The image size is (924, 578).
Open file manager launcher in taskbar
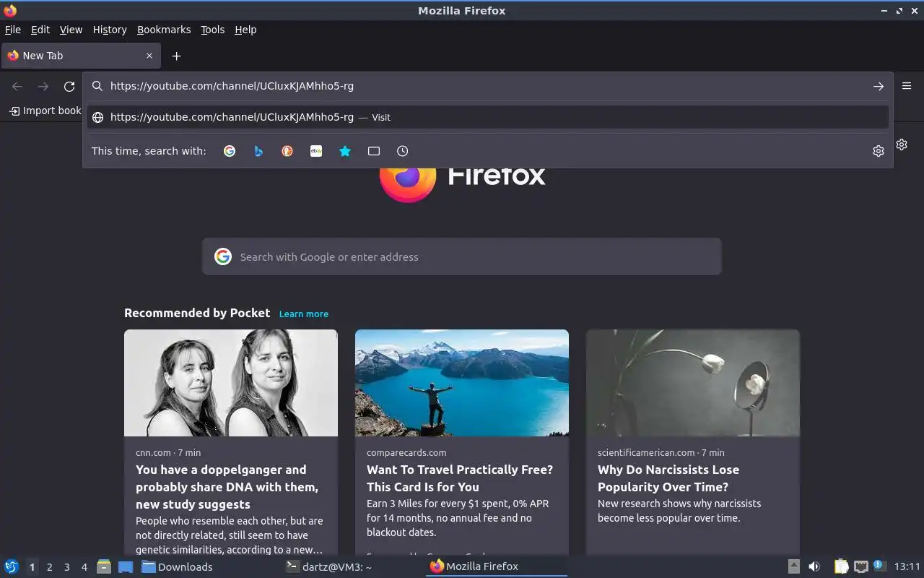point(104,566)
